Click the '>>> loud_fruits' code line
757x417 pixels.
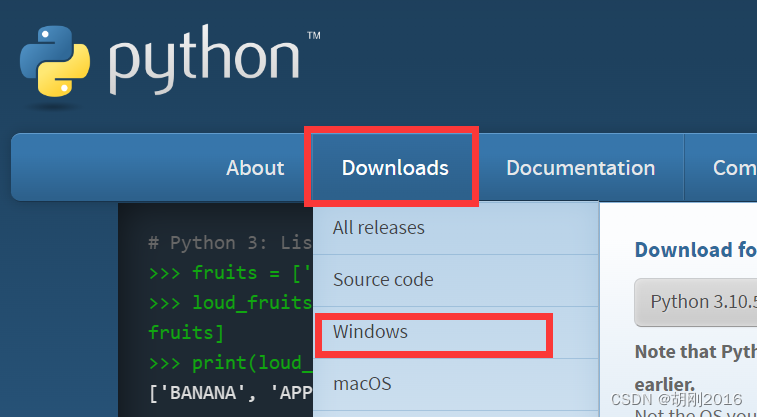pos(230,303)
